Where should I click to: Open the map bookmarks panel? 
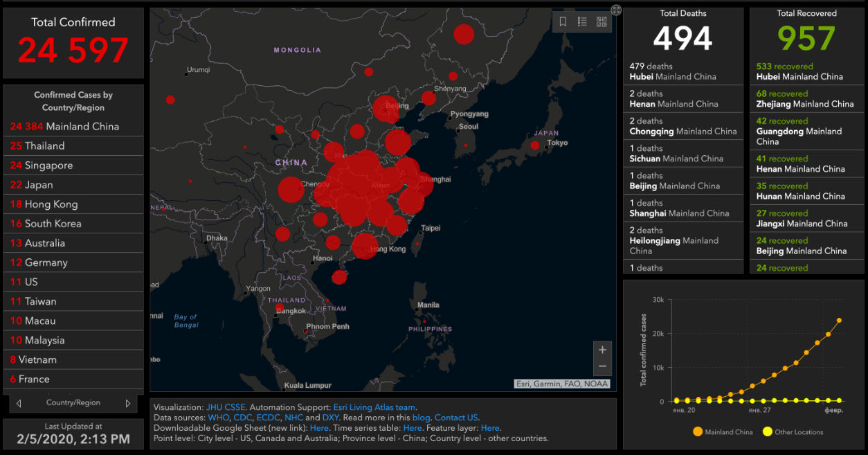[563, 22]
